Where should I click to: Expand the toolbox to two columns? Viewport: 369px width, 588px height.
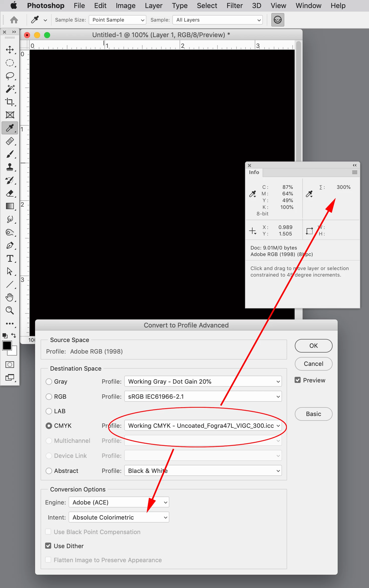click(14, 32)
